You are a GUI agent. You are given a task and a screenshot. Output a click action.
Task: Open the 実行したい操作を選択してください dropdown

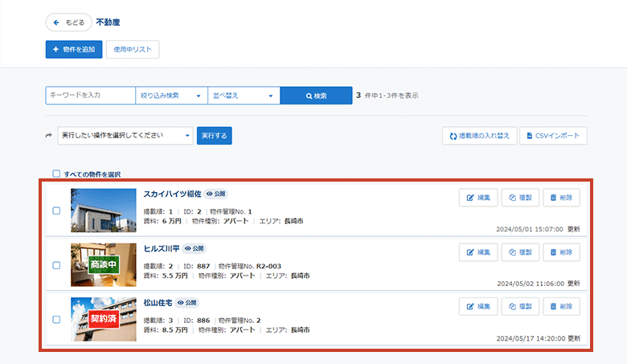[125, 136]
